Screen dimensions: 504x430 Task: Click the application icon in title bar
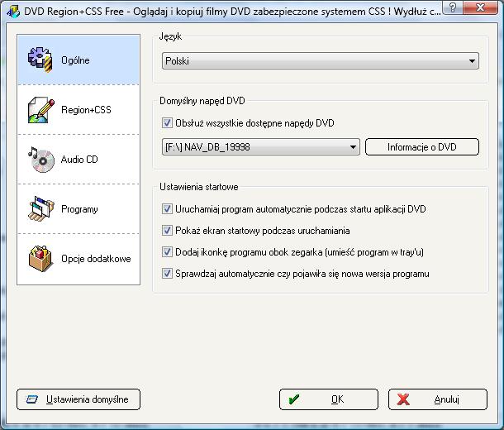(x=13, y=12)
